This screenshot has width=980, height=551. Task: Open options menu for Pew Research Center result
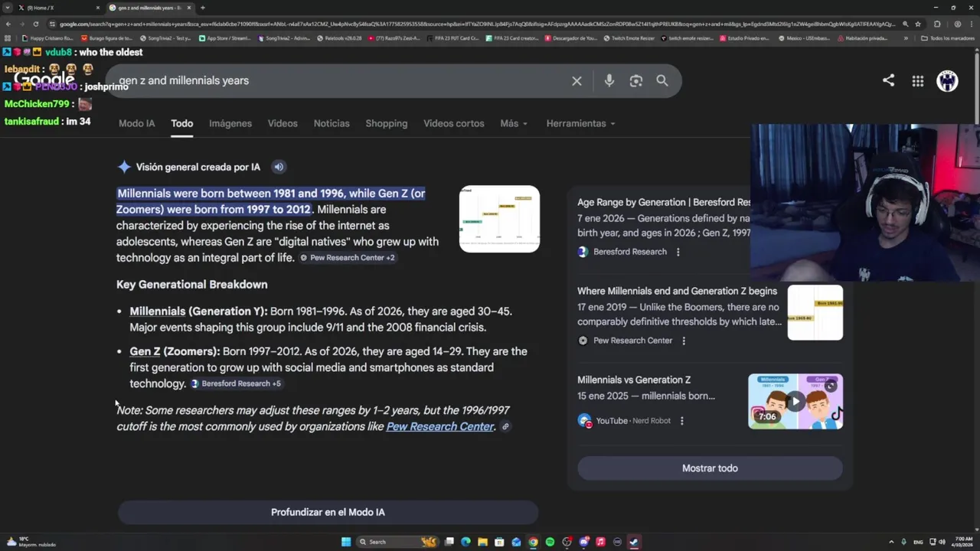pos(684,341)
